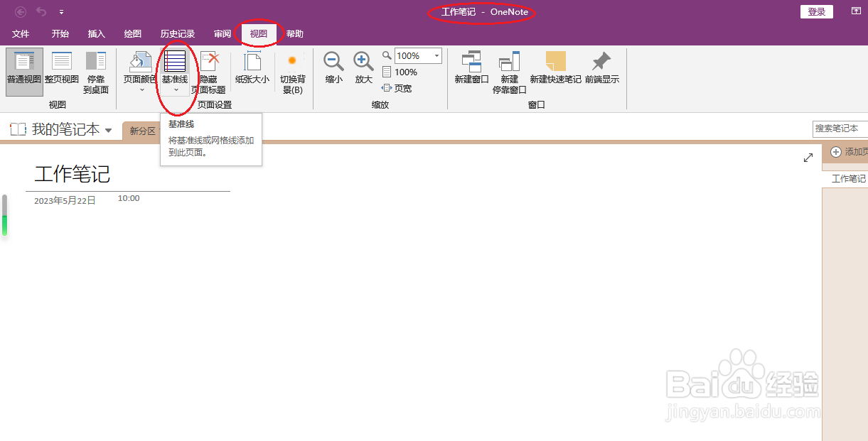
Task: Click the 登录 sign-in button
Action: coord(817,11)
